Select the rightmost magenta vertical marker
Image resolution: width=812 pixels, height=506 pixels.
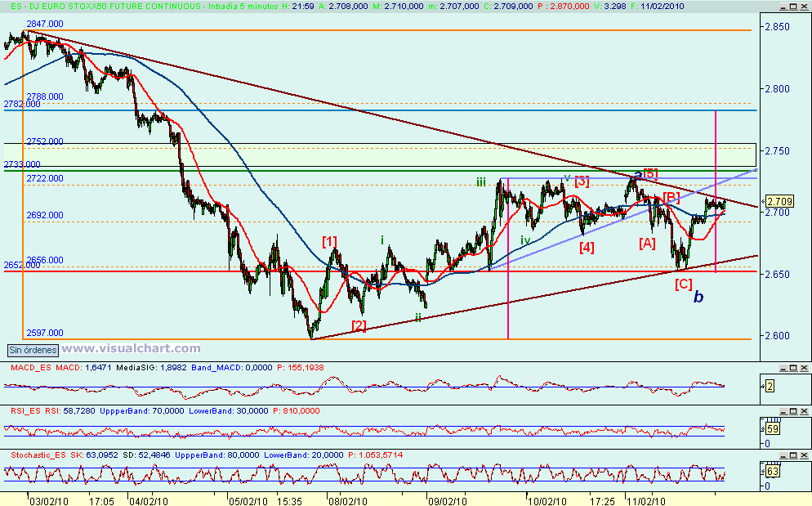click(x=716, y=188)
